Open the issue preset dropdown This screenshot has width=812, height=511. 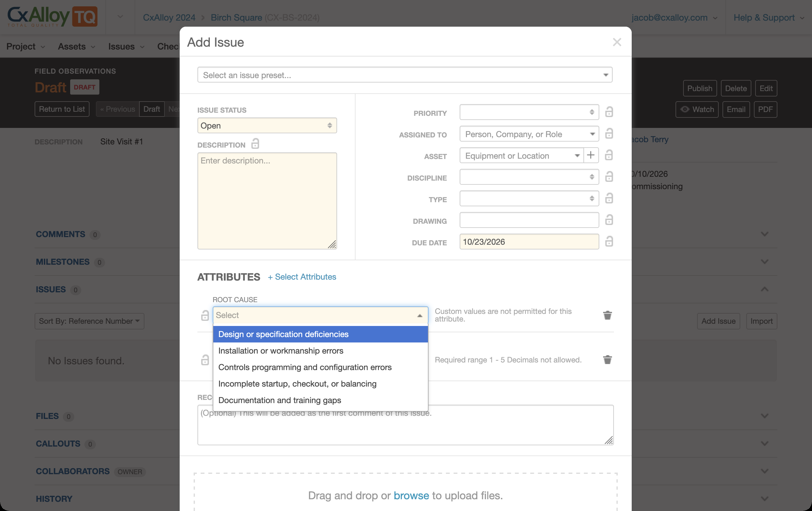click(405, 75)
